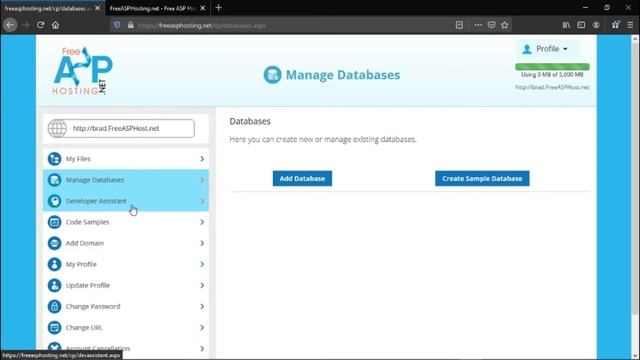Expand Code Samples chevron arrow
Screen dimensions: 640x360
pyautogui.click(x=202, y=222)
